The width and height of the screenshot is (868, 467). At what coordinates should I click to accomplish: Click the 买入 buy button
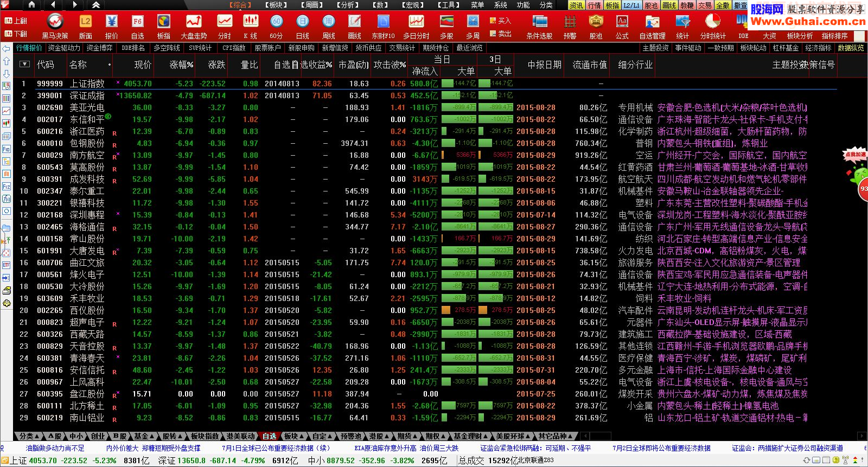click(x=501, y=21)
